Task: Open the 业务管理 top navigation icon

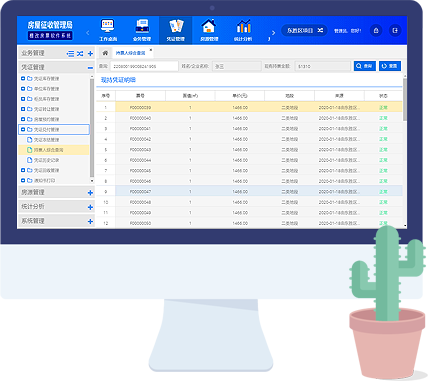Action: pyautogui.click(x=142, y=26)
